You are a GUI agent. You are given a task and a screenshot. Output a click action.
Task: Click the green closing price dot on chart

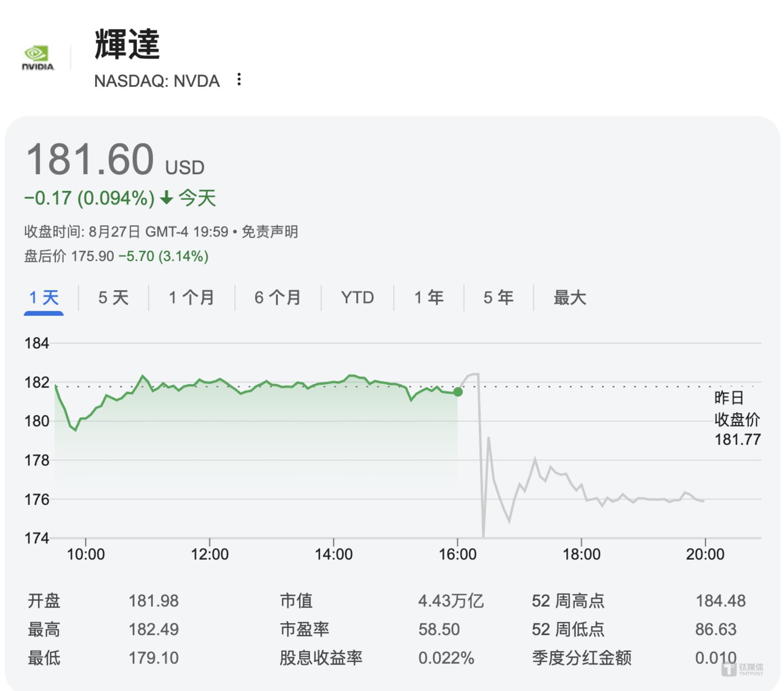(x=458, y=392)
